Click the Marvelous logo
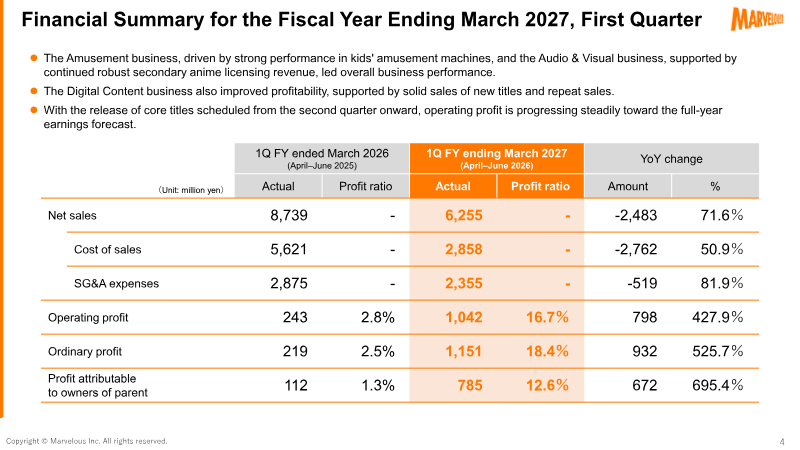The height and width of the screenshot is (450, 800). [757, 18]
